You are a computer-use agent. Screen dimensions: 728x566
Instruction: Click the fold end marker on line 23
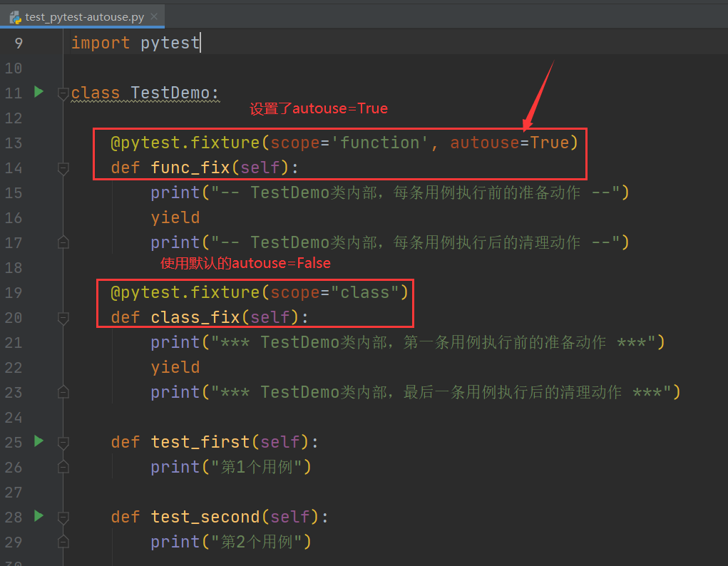tap(63, 393)
